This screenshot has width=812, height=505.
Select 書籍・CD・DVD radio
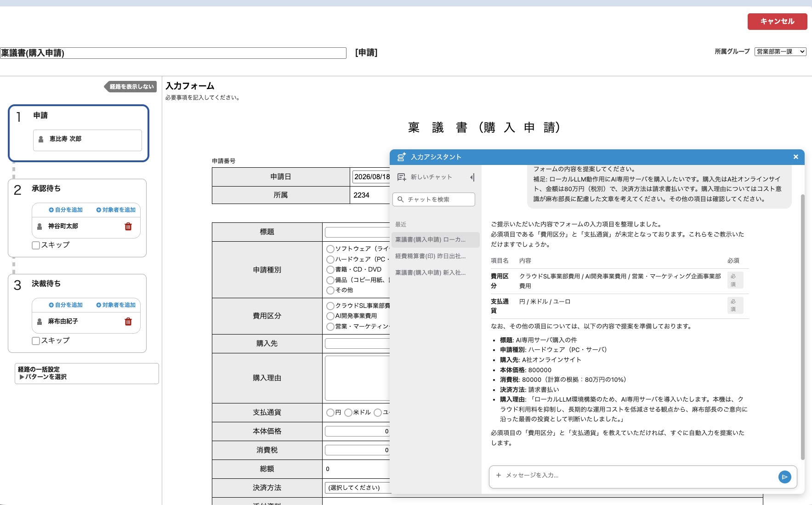[x=330, y=270]
